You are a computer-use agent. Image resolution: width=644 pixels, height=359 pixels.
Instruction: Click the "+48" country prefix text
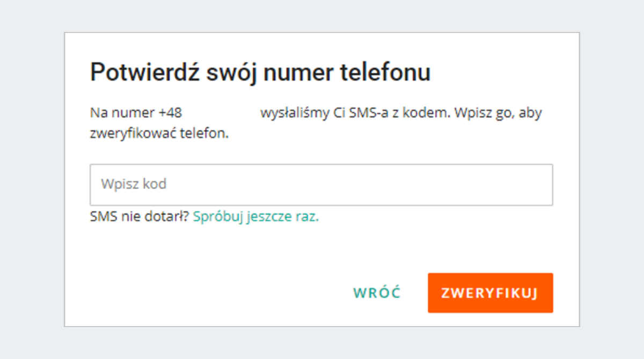170,114
